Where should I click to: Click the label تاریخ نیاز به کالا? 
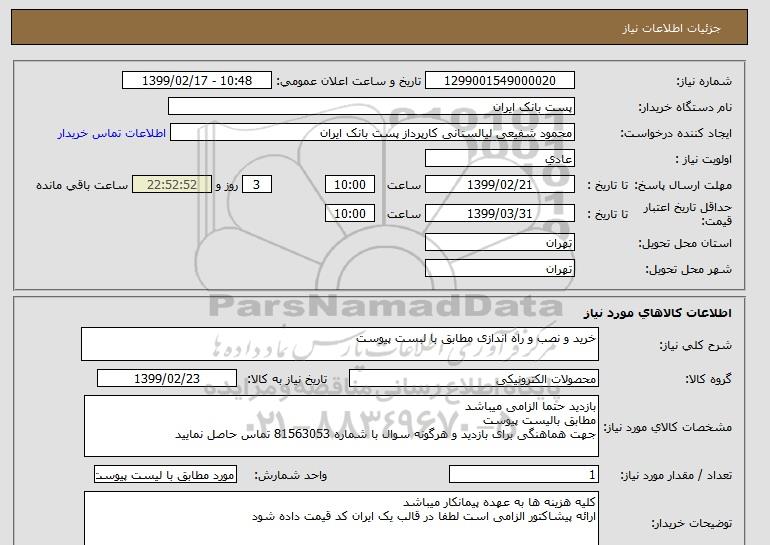(287, 379)
